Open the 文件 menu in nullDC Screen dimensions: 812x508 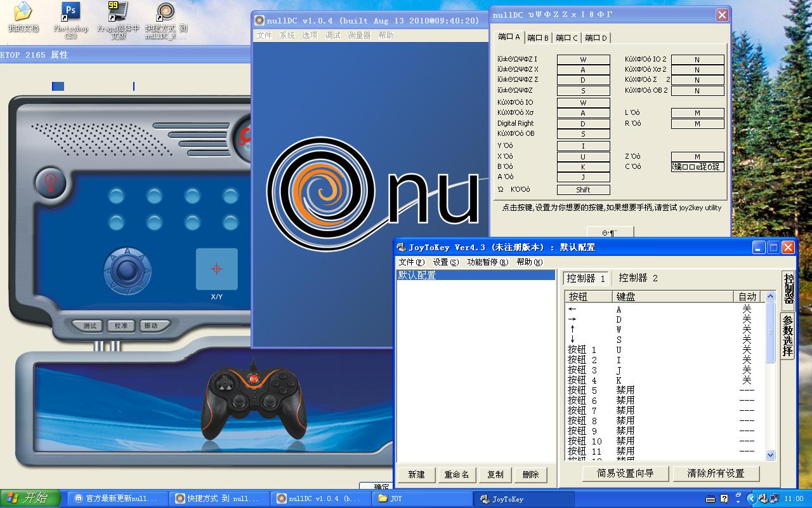click(265, 36)
